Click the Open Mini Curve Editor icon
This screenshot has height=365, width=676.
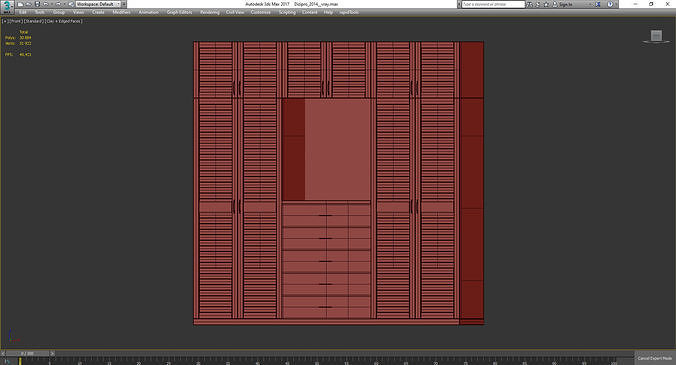point(6,361)
